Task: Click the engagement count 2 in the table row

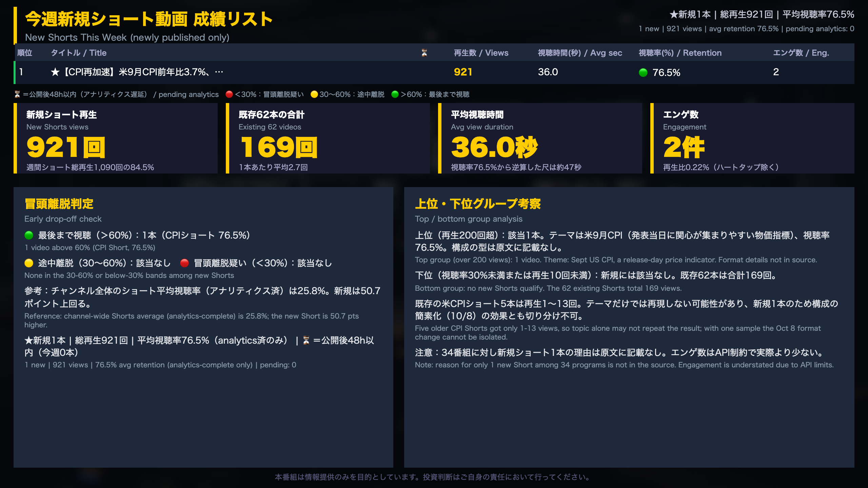Action: coord(776,72)
